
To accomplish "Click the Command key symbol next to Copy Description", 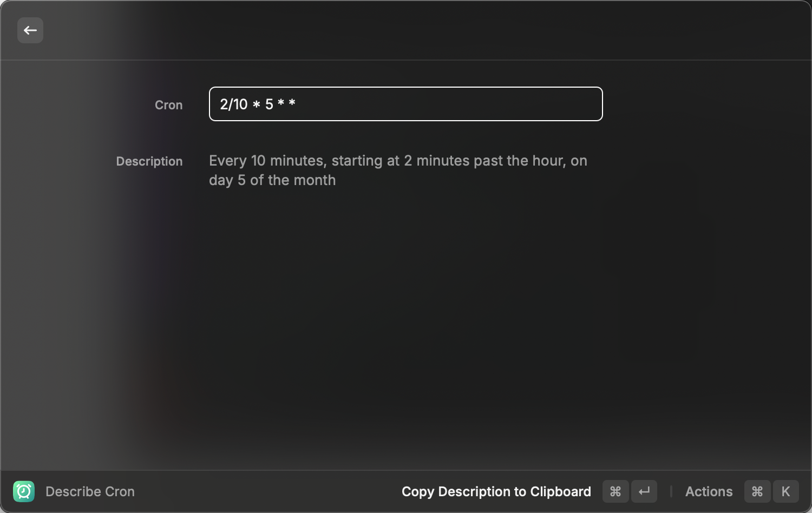I will point(615,491).
